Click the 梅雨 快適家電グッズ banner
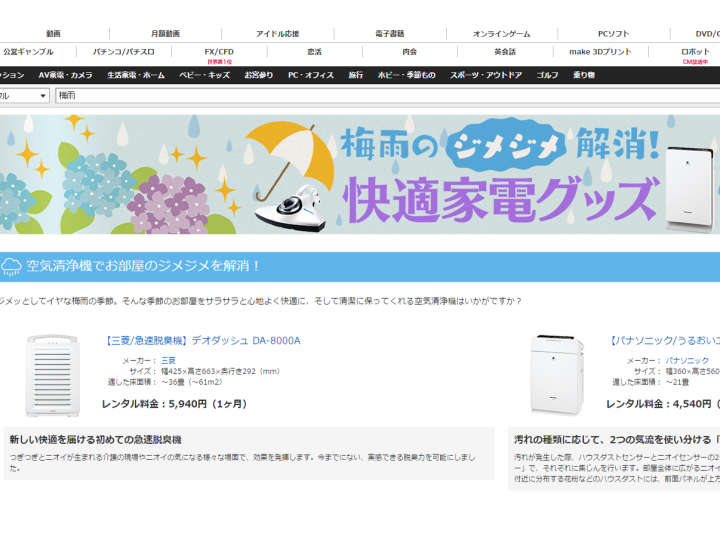Viewport: 720px width, 540px height. tap(360, 174)
